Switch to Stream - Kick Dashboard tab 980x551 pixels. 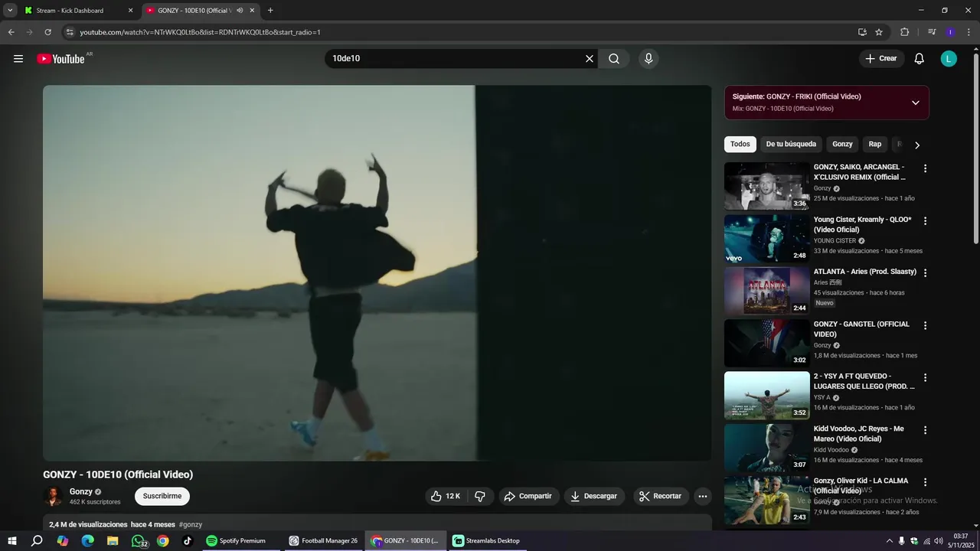pyautogui.click(x=78, y=11)
